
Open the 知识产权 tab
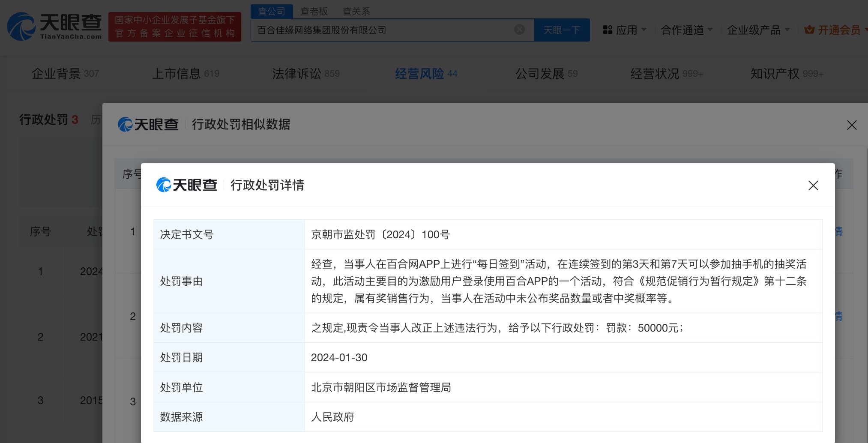click(x=787, y=74)
